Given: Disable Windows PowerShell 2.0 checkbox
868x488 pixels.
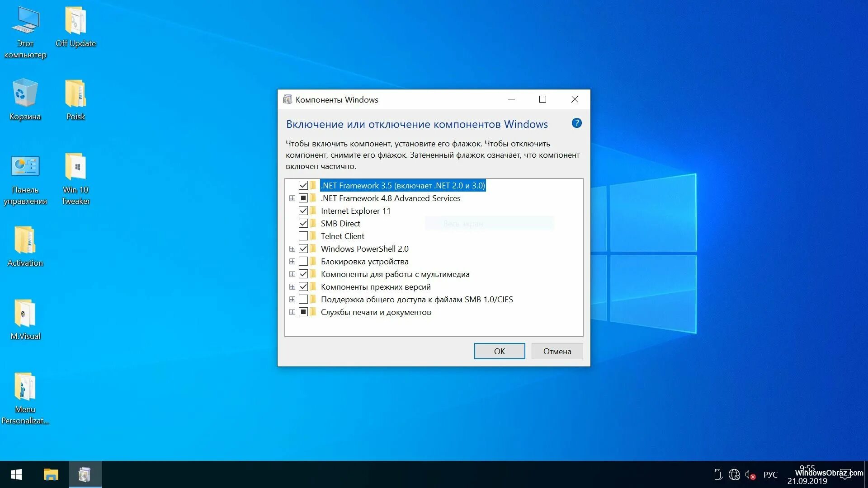Looking at the screenshot, I should (303, 249).
